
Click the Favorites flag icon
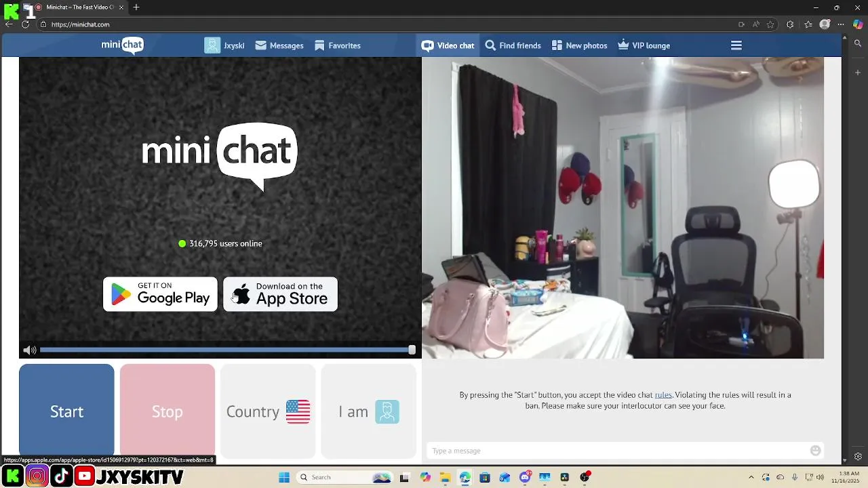pos(319,45)
